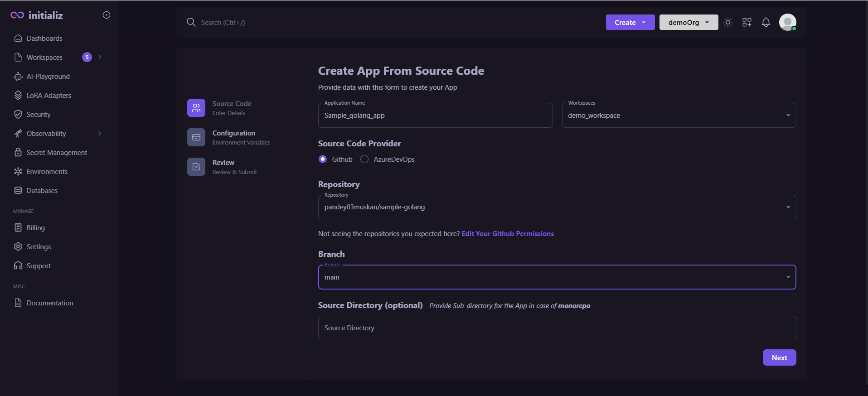The width and height of the screenshot is (868, 396).
Task: Click the Next button
Action: click(x=780, y=357)
